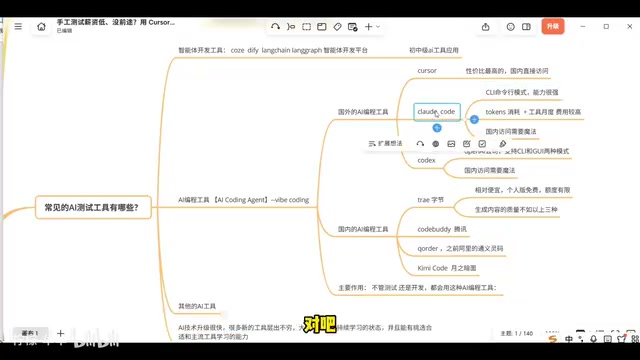
Task: Open the task/to-do card icon in toolbar
Action: coord(353,27)
